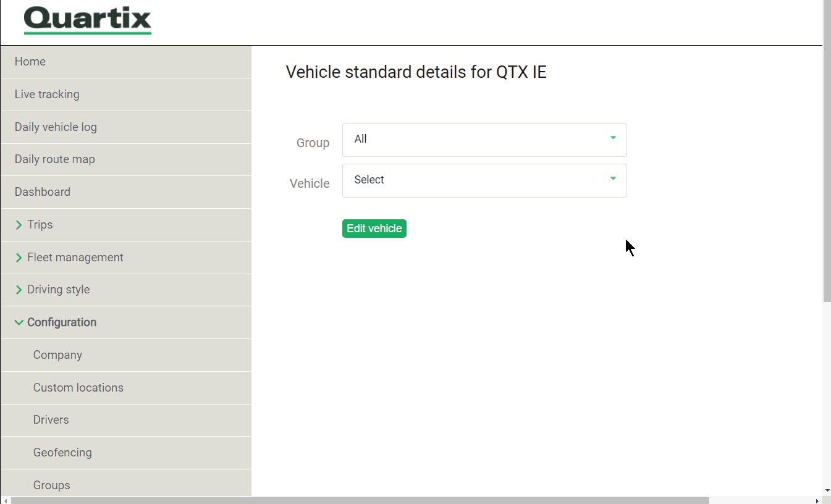The width and height of the screenshot is (831, 504).
Task: Open Custom locations page
Action: coord(126,388)
